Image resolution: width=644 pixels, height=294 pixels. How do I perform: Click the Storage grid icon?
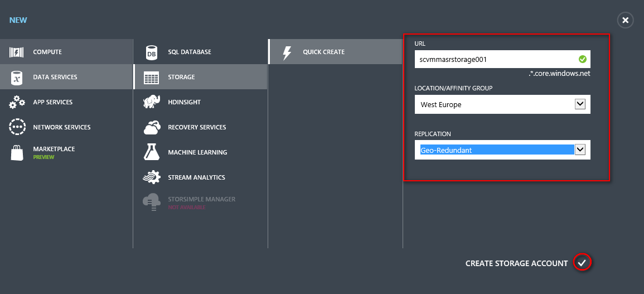point(152,78)
